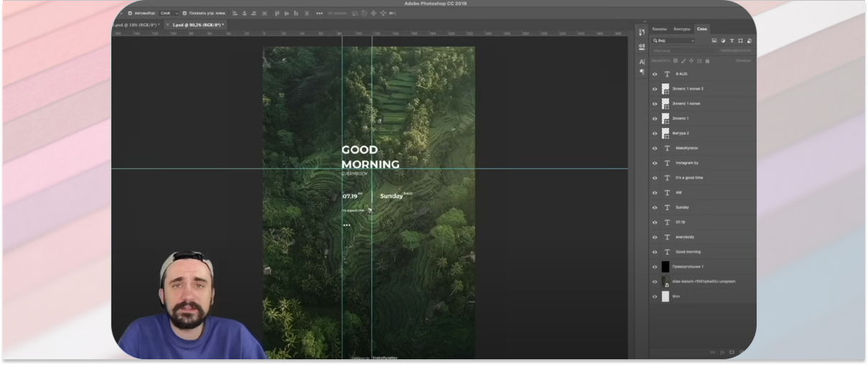Viewport: 868px width, 365px height.
Task: Click the 3D roll mode icon
Action: tap(364, 13)
